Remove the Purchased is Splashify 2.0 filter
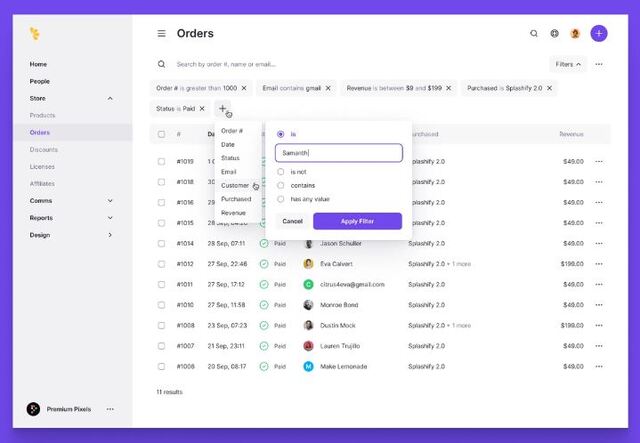 click(x=549, y=88)
